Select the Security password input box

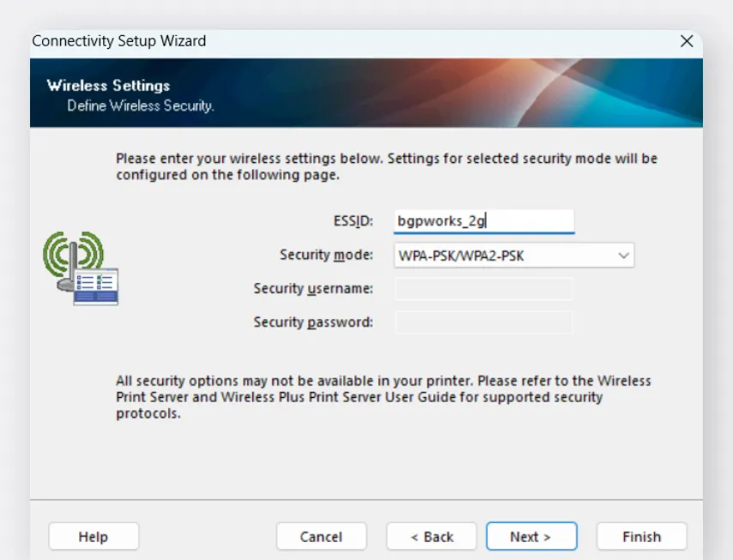pos(483,322)
